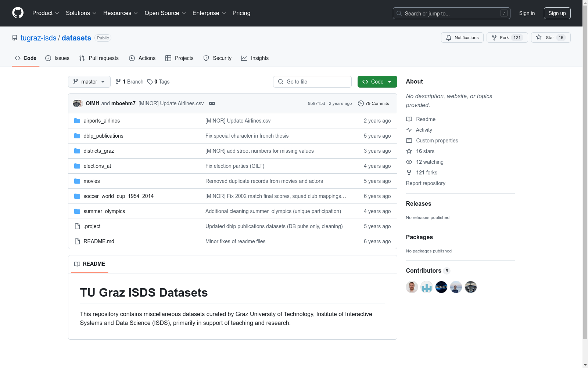Click the Activity pulse icon
This screenshot has width=588, height=368.
[x=409, y=130]
